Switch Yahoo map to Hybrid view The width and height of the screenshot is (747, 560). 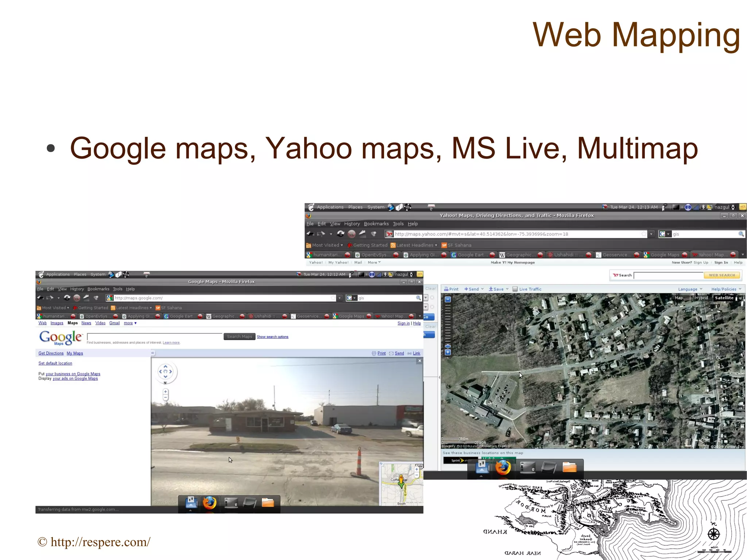point(701,298)
